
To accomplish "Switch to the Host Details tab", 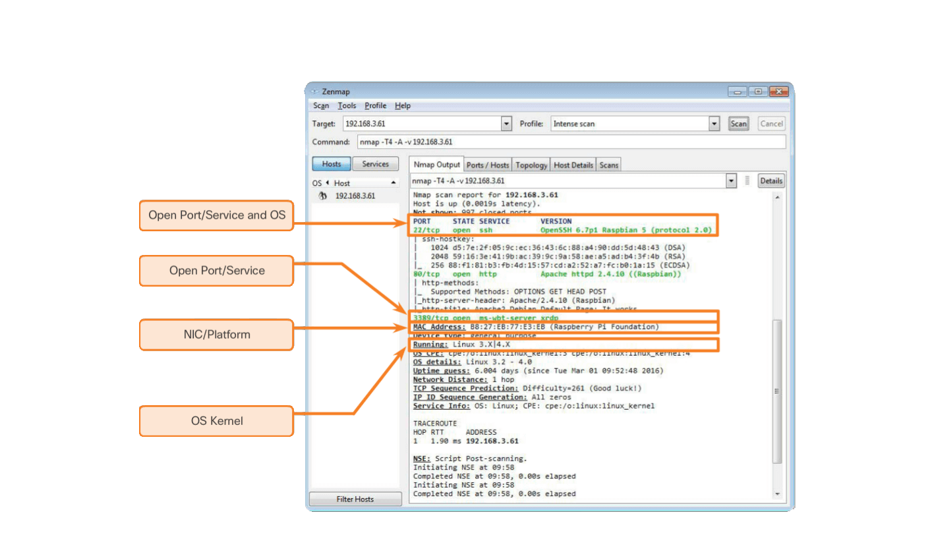I will click(x=573, y=165).
